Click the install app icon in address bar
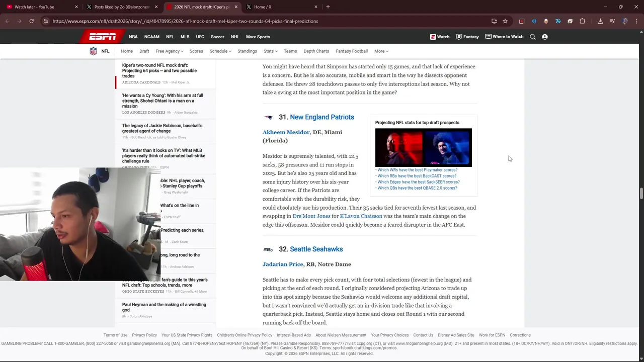 tap(494, 21)
